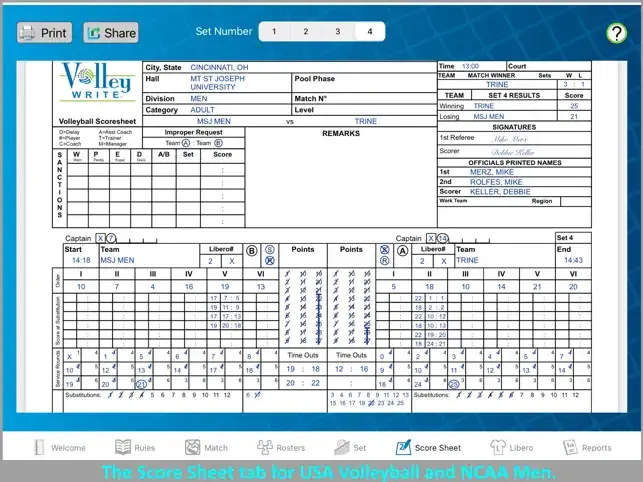643x482 pixels.
Task: Click TRINE captain number 14 circle
Action: click(442, 238)
